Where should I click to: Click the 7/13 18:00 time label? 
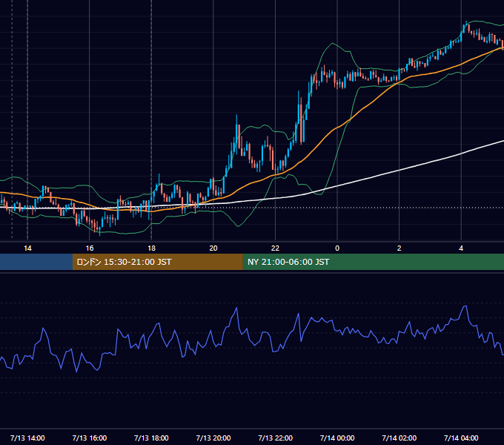pyautogui.click(x=151, y=438)
